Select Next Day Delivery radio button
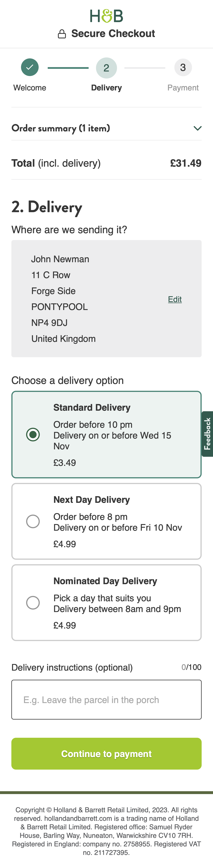 click(33, 521)
